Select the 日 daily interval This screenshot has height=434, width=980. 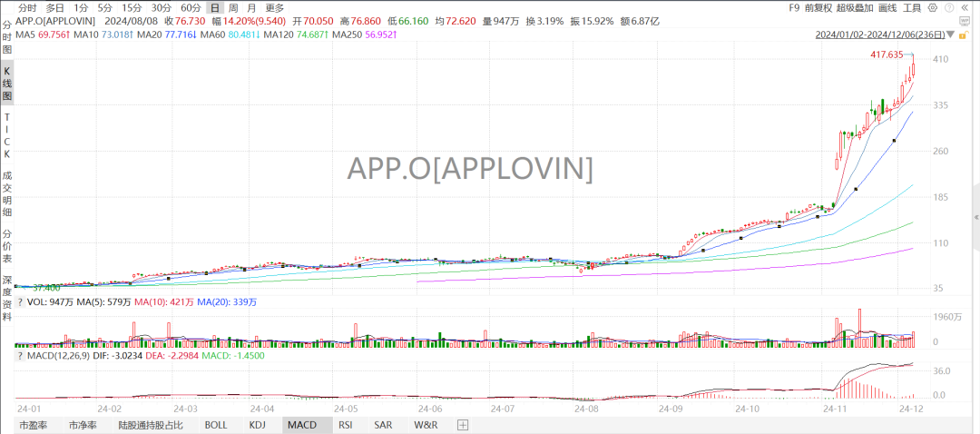[215, 8]
